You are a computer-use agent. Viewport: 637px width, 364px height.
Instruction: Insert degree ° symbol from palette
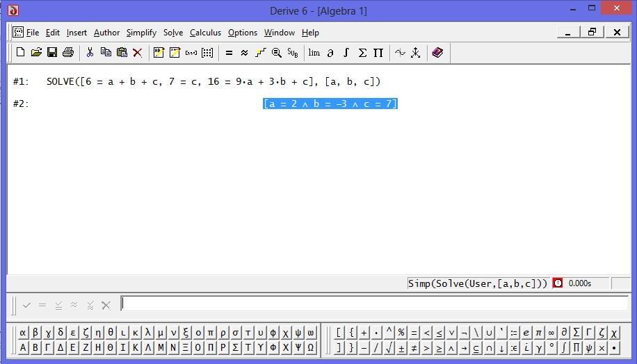pos(551,347)
